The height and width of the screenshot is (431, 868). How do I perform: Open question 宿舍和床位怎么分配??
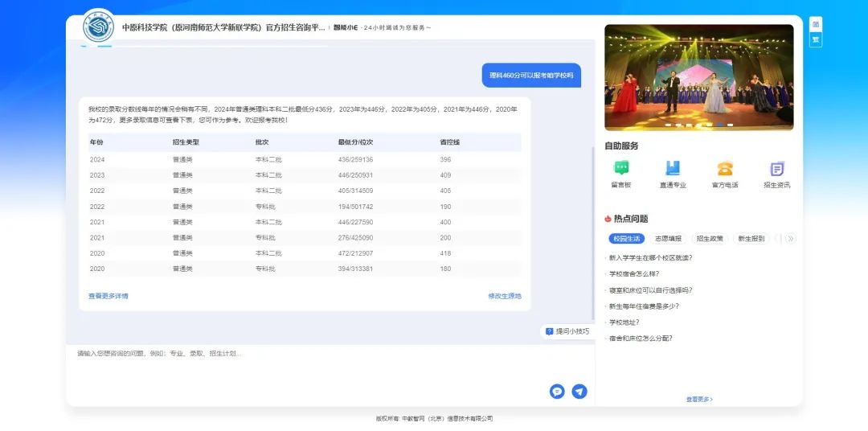[x=641, y=338]
